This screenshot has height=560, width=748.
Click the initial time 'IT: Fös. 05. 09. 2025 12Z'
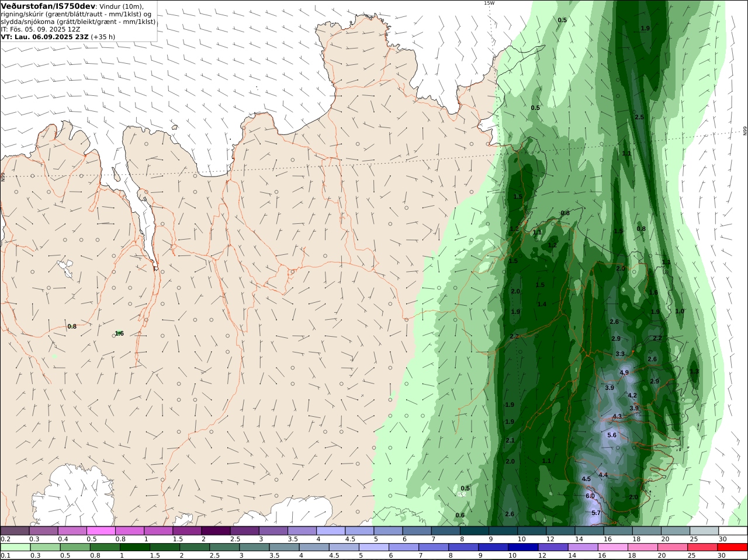[x=40, y=29]
